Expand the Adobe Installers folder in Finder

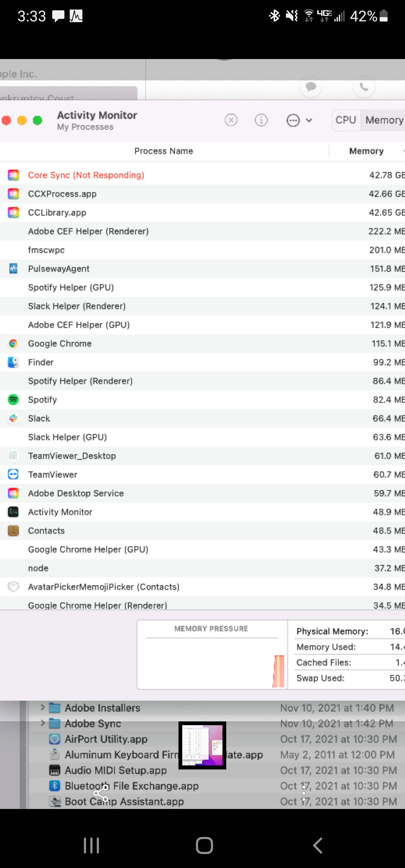42,707
